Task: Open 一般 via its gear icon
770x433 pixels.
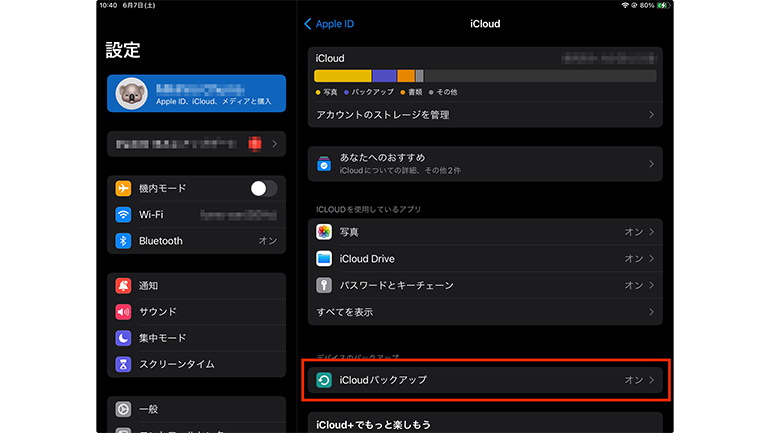Action: (x=123, y=409)
